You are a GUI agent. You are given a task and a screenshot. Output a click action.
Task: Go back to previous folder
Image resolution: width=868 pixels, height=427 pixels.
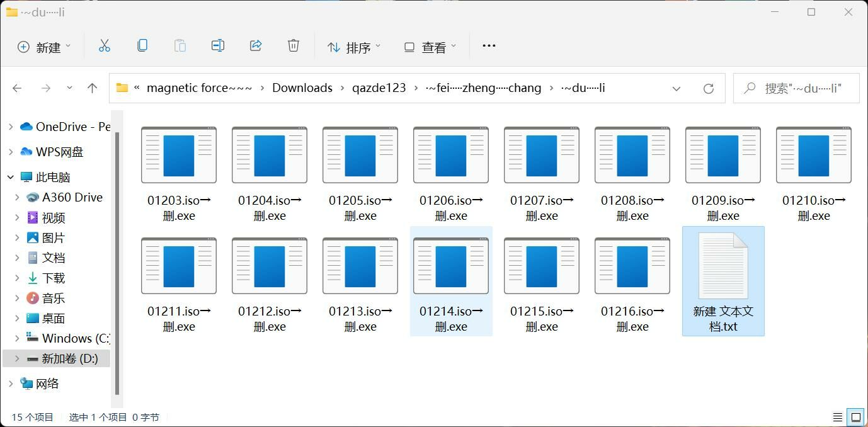click(x=18, y=88)
